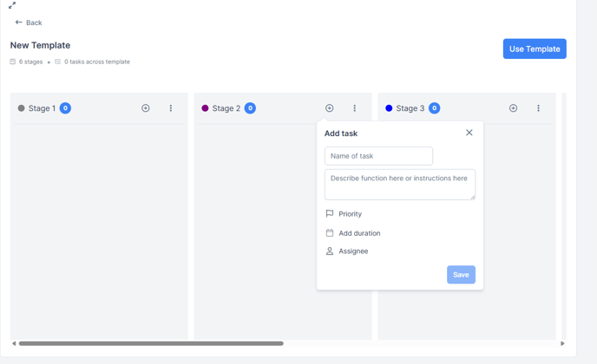Click the expand fullscreen arrows icon
This screenshot has width=597, height=364.
[x=12, y=5]
